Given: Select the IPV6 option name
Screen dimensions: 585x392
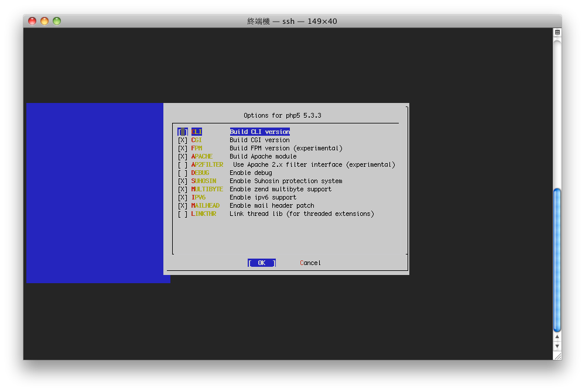Looking at the screenshot, I should [x=198, y=198].
